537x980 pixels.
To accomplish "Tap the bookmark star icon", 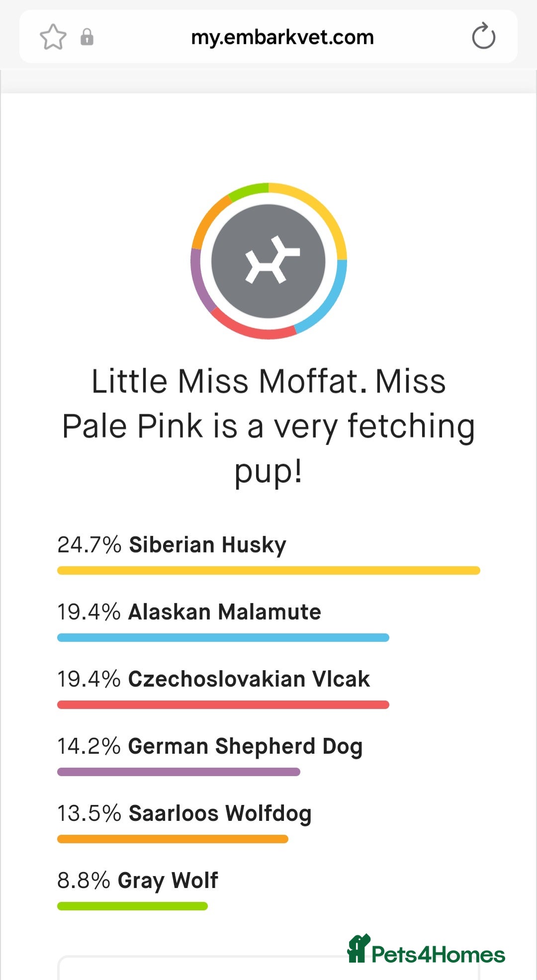I will pyautogui.click(x=53, y=37).
